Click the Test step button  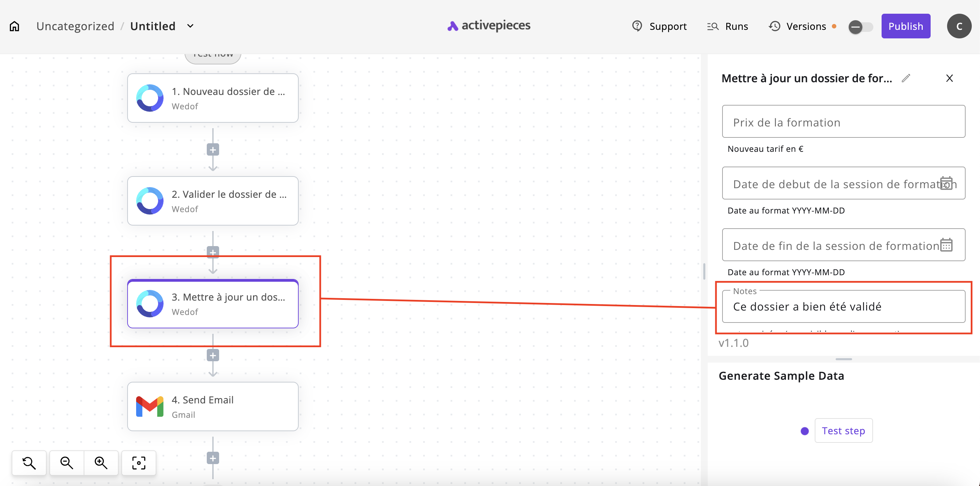[x=843, y=431]
